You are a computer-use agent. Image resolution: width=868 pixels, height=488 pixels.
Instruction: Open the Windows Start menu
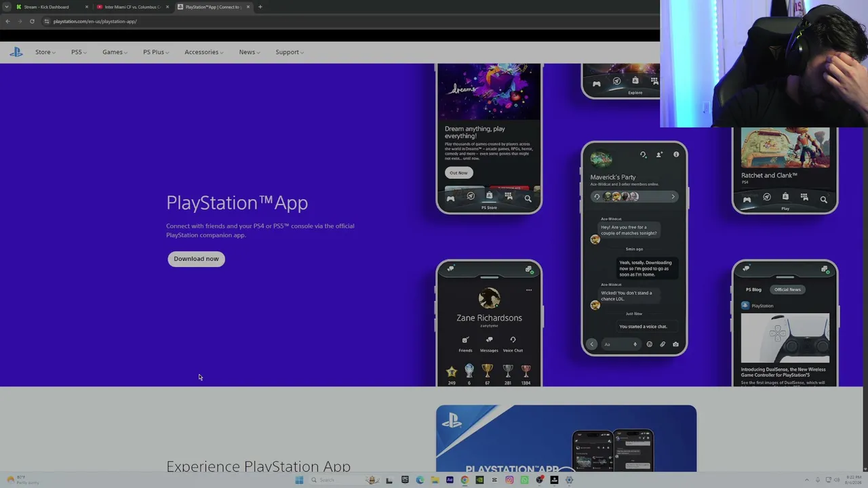point(299,480)
